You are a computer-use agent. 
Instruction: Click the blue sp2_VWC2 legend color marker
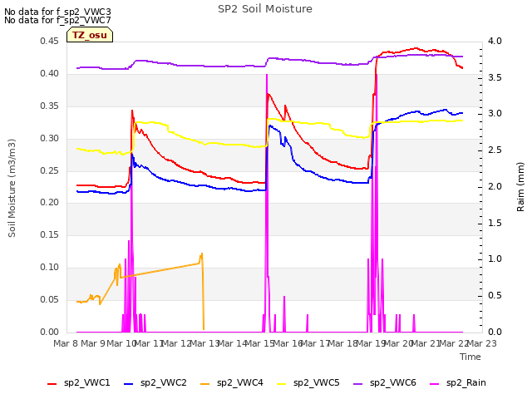128,384
